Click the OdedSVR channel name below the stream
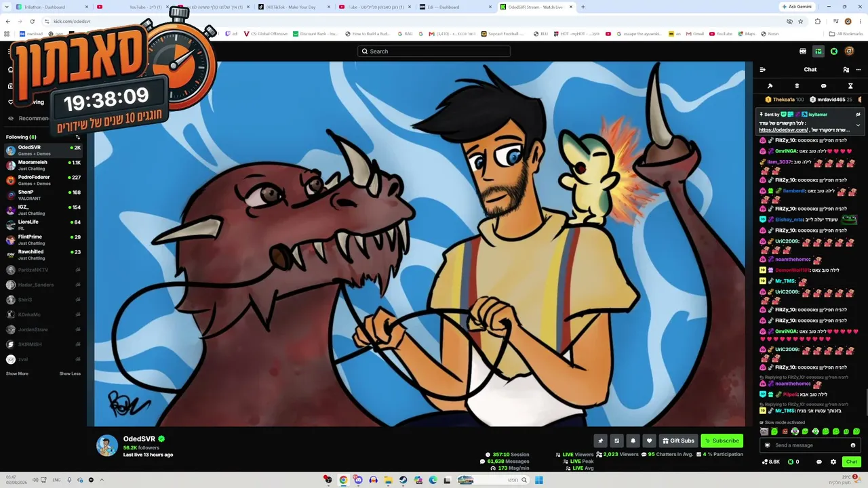Viewport: 868px width, 488px height. (x=138, y=439)
